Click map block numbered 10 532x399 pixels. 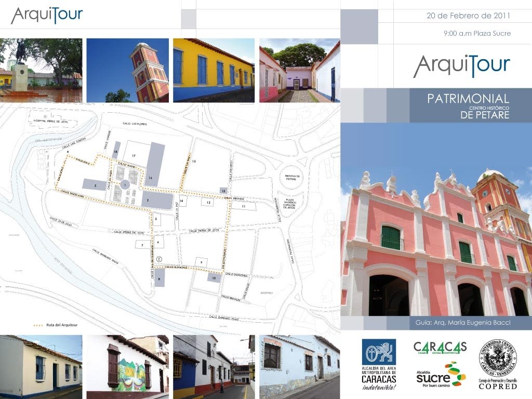point(214,277)
